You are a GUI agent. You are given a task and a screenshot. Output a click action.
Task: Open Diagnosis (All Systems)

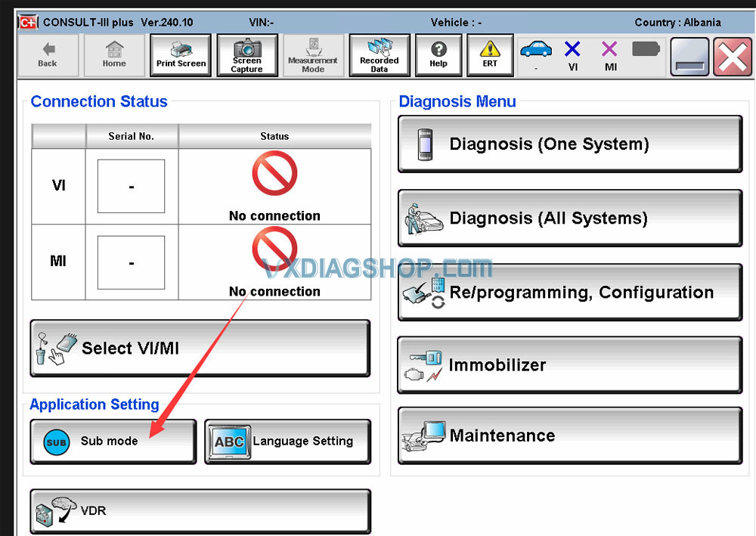click(x=569, y=218)
